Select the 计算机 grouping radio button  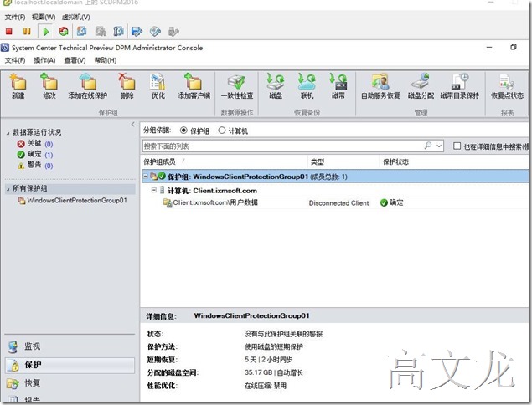coord(222,131)
